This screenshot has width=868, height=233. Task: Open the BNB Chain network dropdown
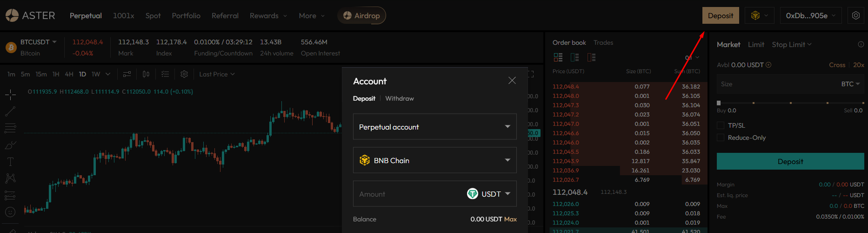click(434, 160)
